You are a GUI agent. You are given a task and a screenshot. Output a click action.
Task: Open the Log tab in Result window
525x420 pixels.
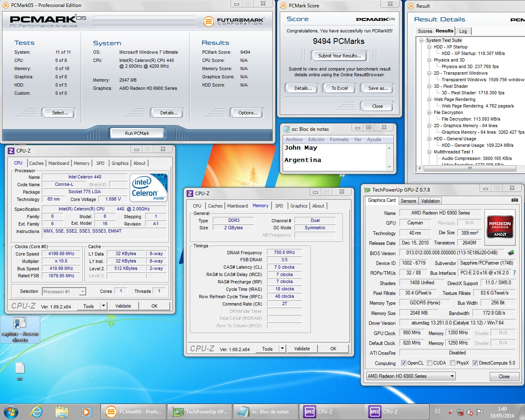click(x=463, y=31)
